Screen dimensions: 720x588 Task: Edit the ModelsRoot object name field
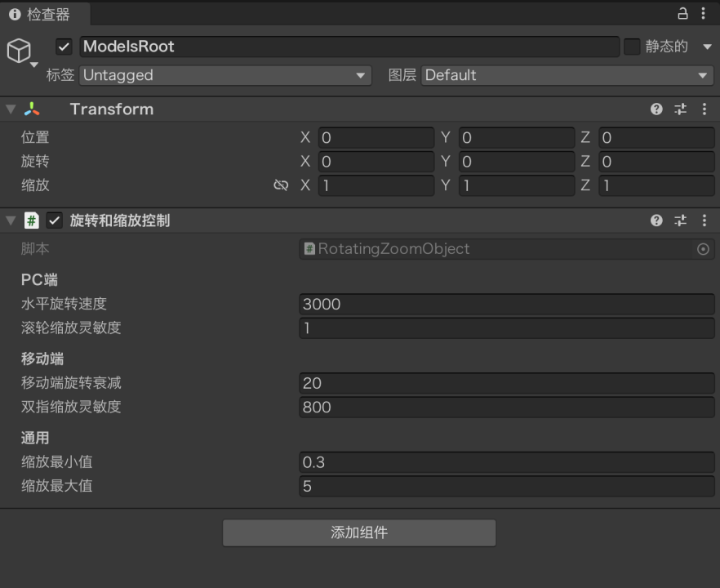(x=349, y=47)
